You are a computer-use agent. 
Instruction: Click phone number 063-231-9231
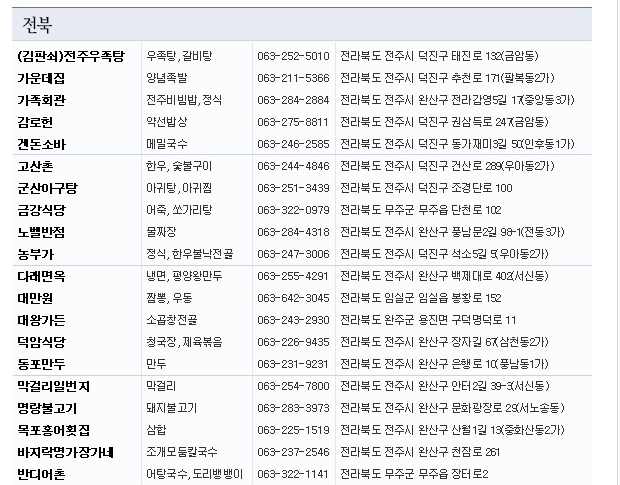point(293,364)
